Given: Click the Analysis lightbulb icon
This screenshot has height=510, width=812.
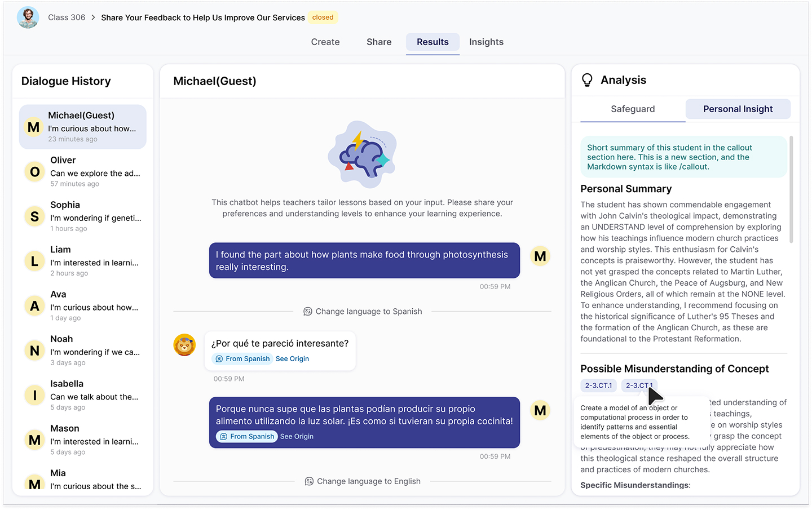Looking at the screenshot, I should 587,80.
